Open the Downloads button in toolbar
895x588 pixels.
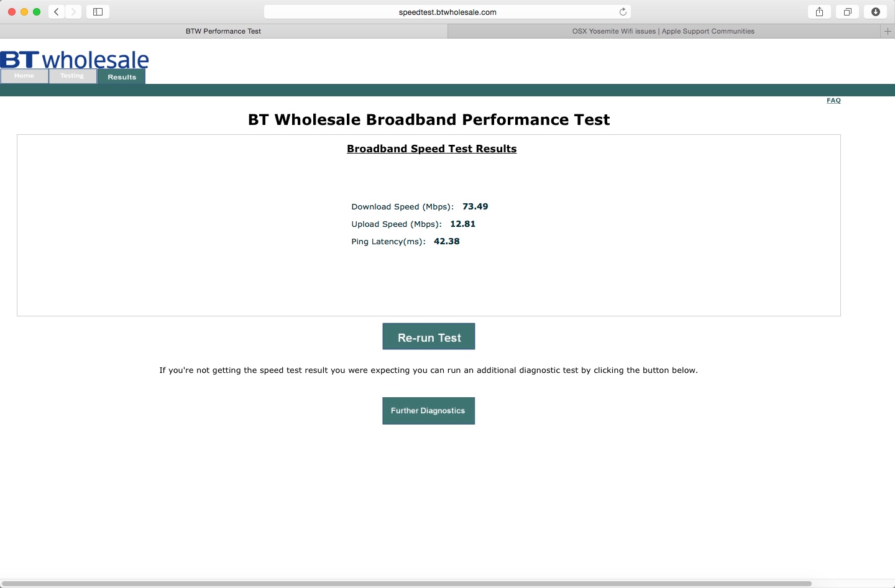pos(875,12)
